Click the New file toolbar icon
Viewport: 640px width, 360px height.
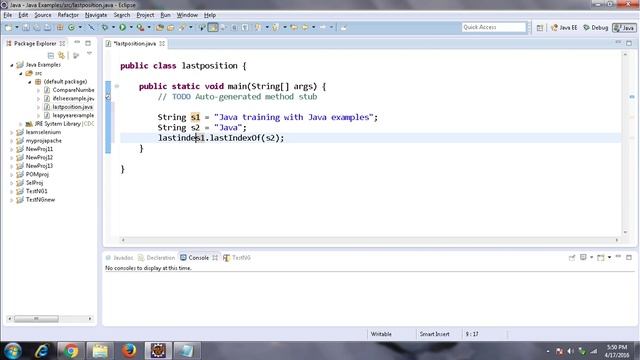[x=8, y=27]
